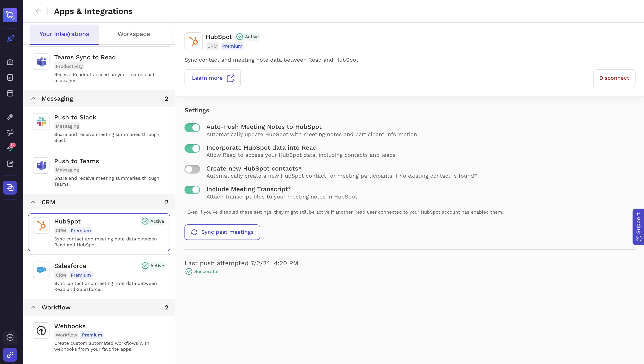Disconnect the HubSpot integration
This screenshot has width=644, height=364.
coord(614,78)
